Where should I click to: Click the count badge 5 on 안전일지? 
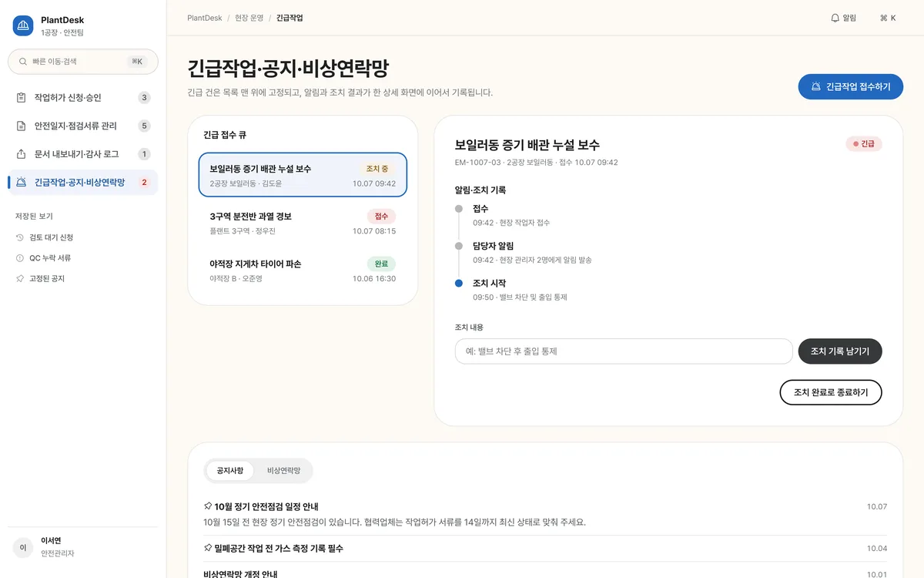(145, 126)
